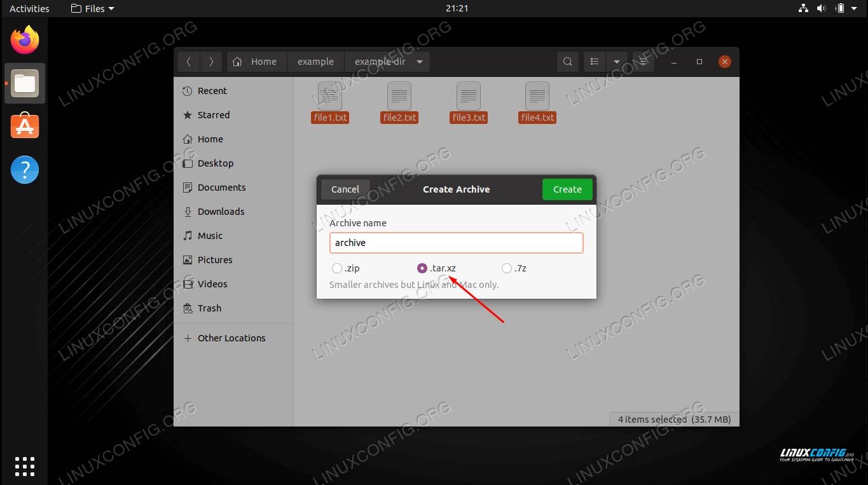Select file3.txt icon

pyautogui.click(x=469, y=96)
